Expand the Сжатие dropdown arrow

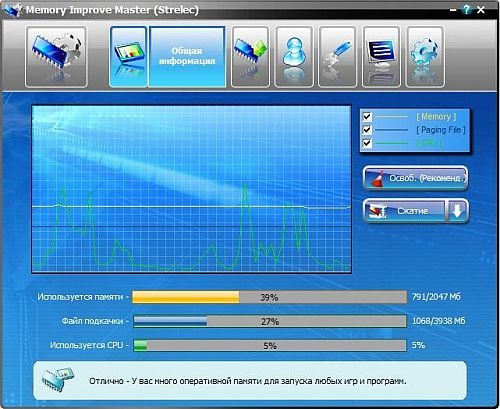pyautogui.click(x=457, y=211)
